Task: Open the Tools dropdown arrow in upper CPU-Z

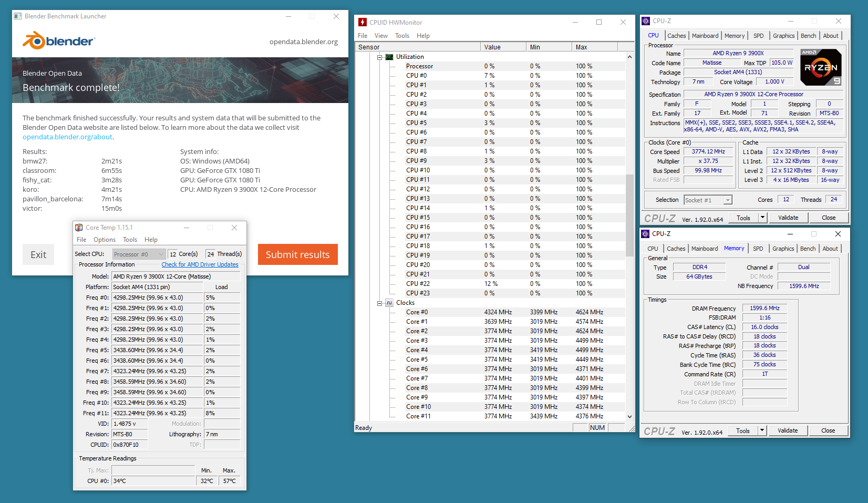Action: pos(763,218)
